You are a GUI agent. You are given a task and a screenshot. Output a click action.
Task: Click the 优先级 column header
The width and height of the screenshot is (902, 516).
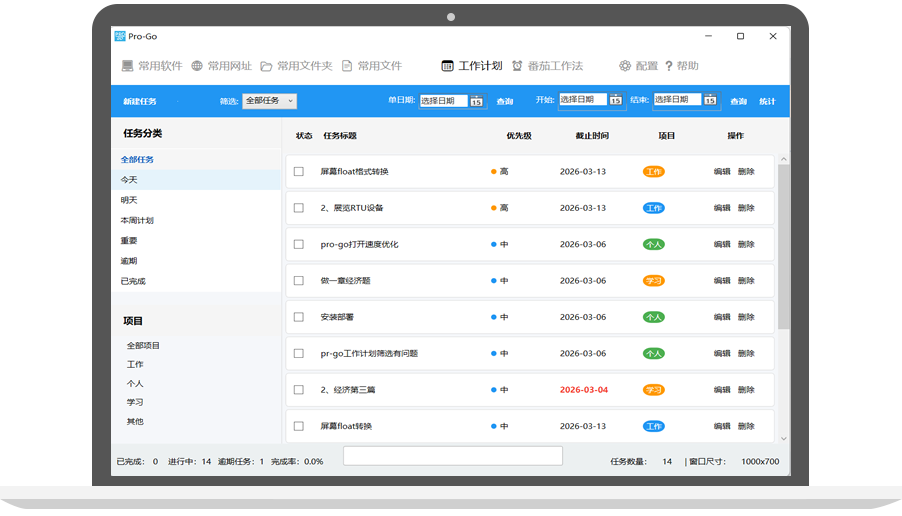tap(519, 136)
